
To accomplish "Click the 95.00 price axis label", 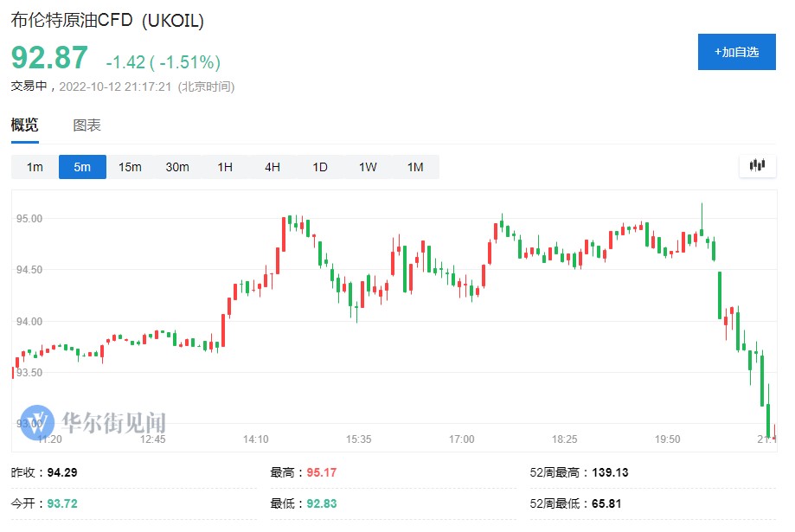I will [x=29, y=219].
